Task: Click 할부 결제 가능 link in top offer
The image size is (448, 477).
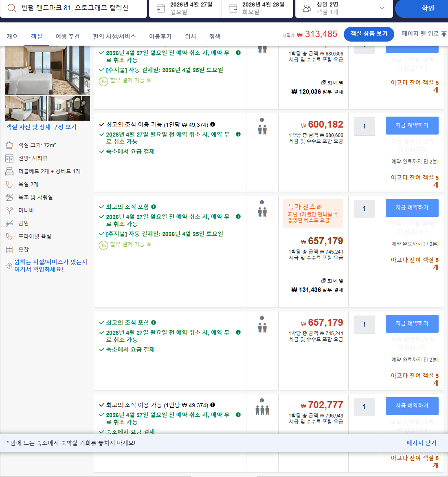Action: [x=130, y=80]
